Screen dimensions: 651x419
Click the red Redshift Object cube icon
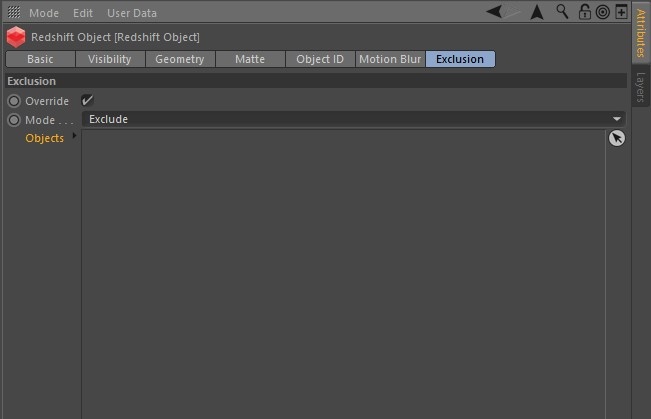click(16, 37)
